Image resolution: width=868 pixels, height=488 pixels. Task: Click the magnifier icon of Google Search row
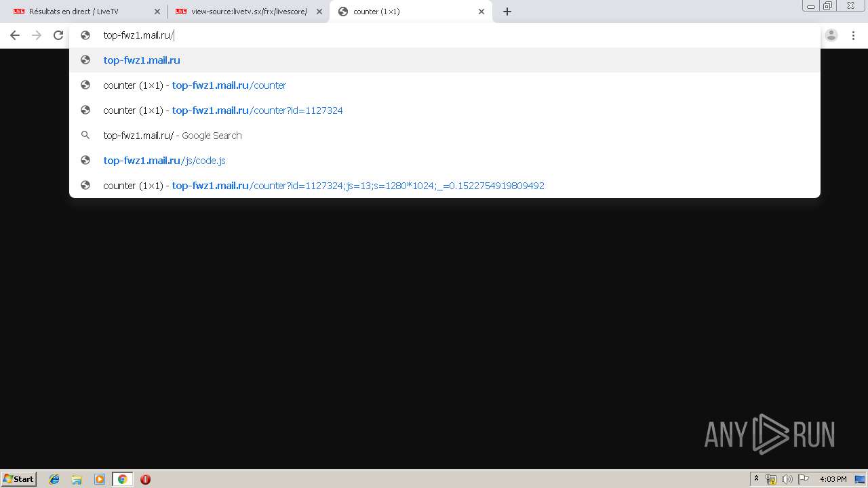click(x=85, y=136)
